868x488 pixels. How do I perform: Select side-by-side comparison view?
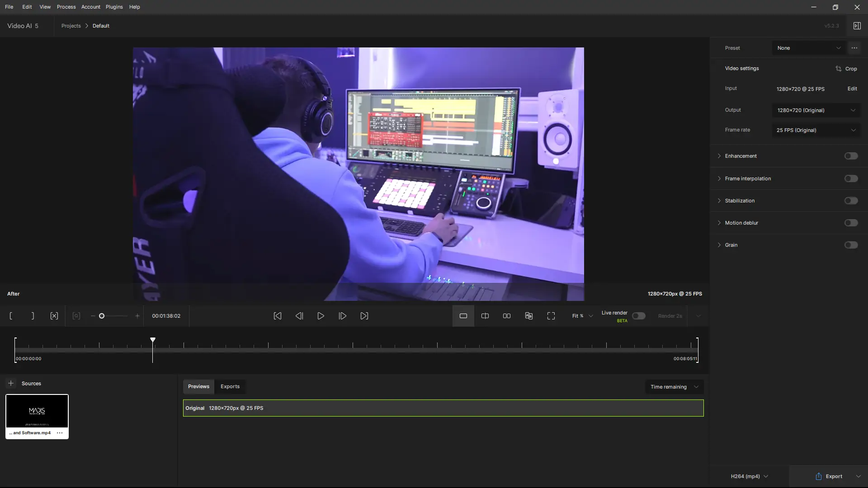507,316
